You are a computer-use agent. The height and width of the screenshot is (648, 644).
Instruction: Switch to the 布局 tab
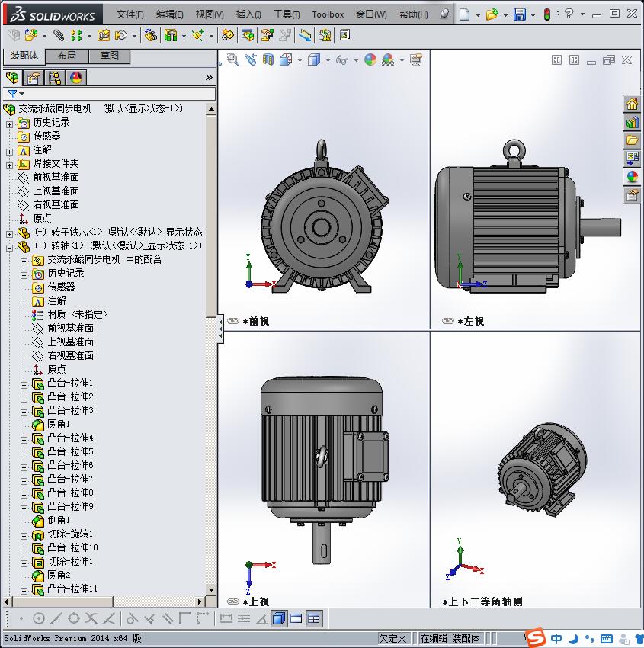point(67,56)
